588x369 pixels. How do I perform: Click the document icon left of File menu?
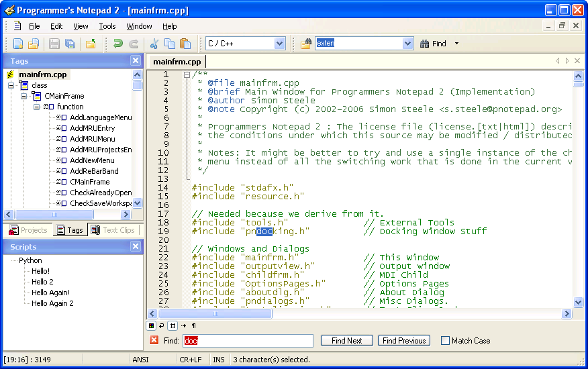(x=17, y=26)
